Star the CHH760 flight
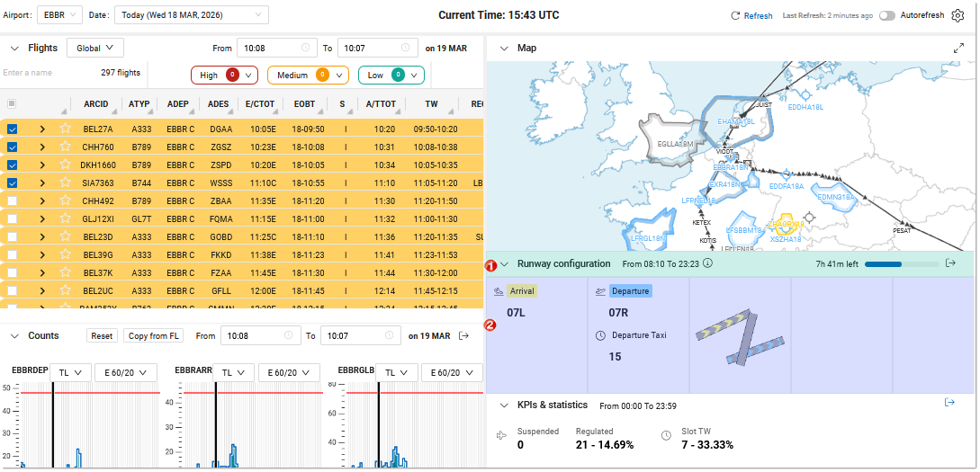Image resolution: width=980 pixels, height=472 pixels. (x=65, y=147)
